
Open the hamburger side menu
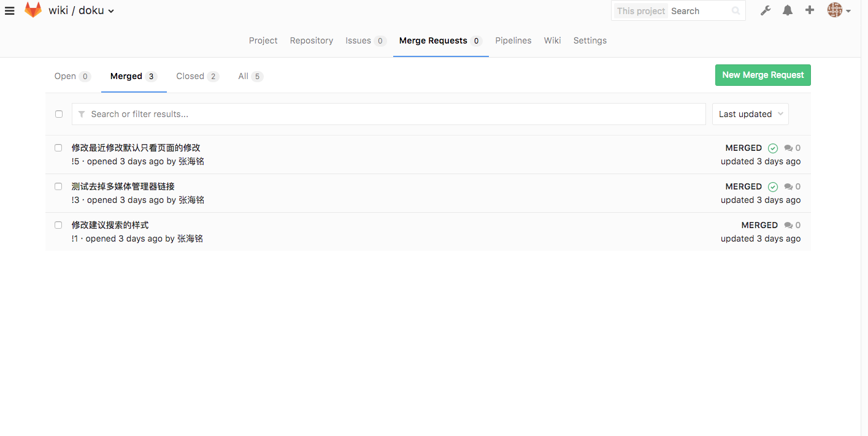(x=9, y=11)
